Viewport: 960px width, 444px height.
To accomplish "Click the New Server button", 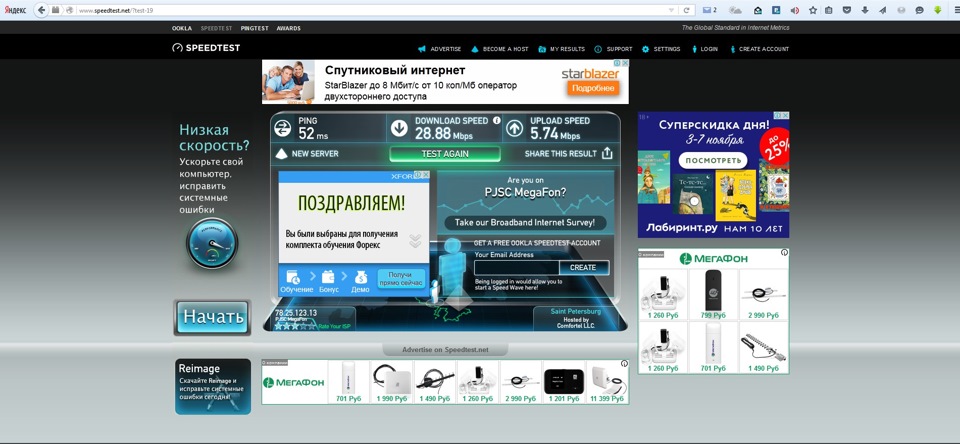I will point(315,154).
